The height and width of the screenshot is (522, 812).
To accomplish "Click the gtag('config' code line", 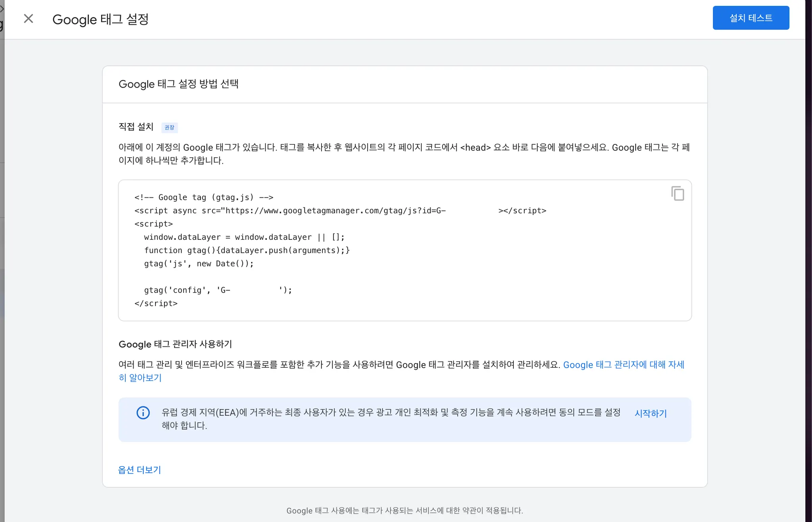I will [218, 290].
